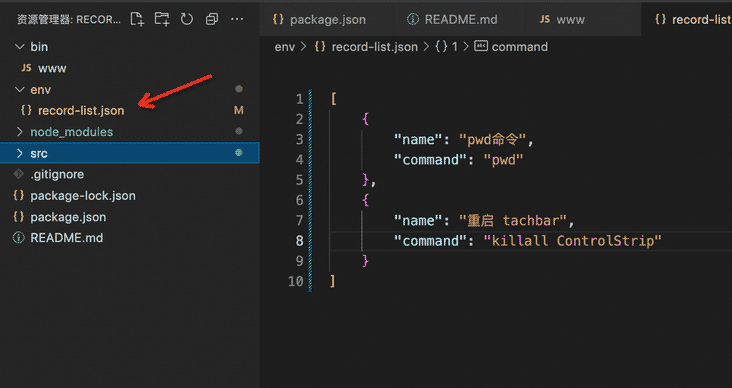Collapse all folders using the collapse icon

tap(212, 19)
